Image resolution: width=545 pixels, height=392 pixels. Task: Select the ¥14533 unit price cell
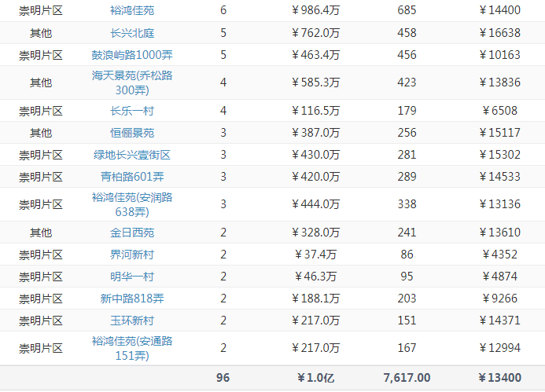(500, 177)
